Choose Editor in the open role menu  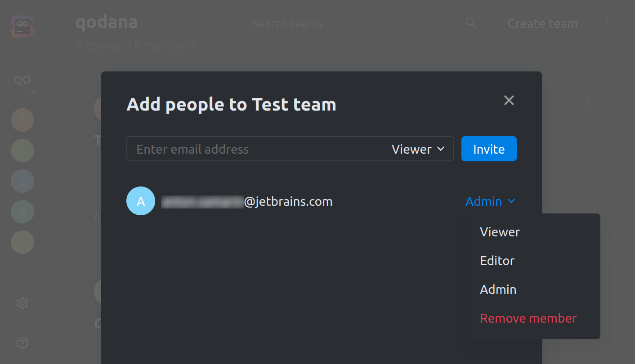click(497, 260)
